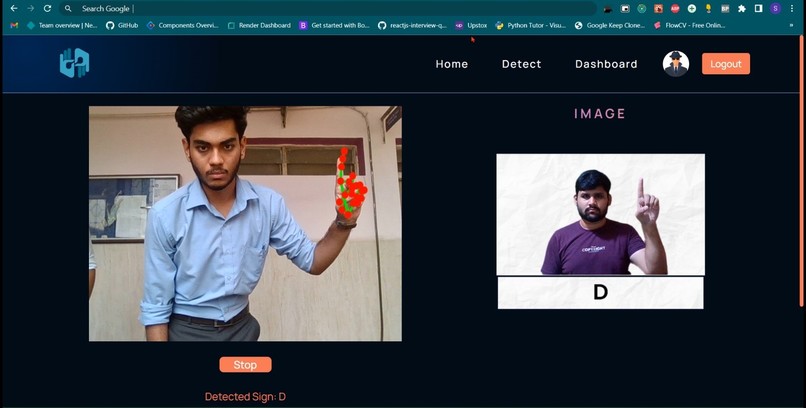The height and width of the screenshot is (408, 806).
Task: Click the page vertical scrollbar
Action: (x=801, y=170)
